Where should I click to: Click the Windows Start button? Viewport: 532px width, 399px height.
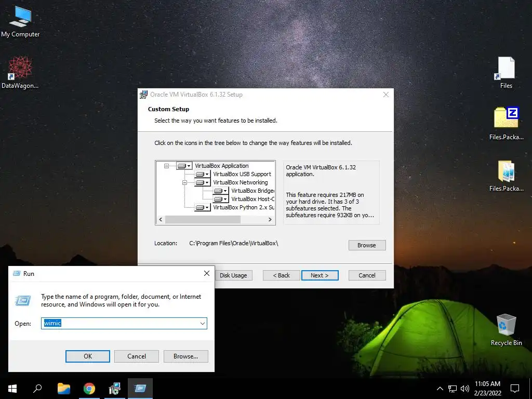point(12,389)
